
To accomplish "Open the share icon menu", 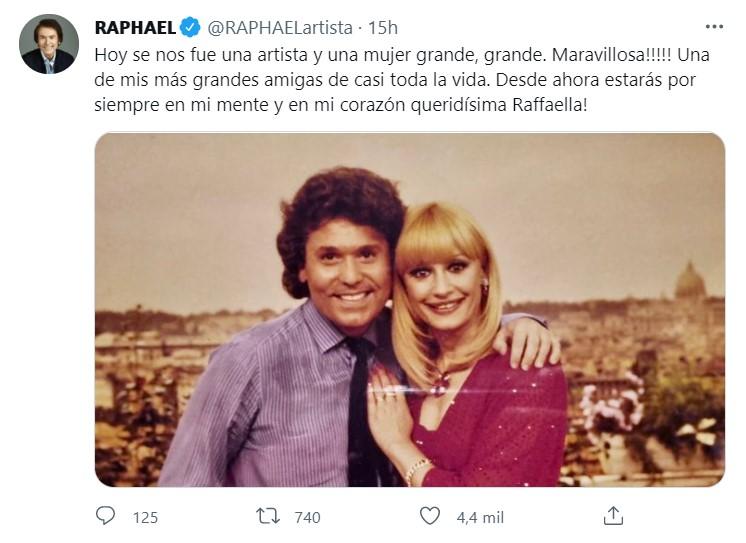I will coord(613,516).
